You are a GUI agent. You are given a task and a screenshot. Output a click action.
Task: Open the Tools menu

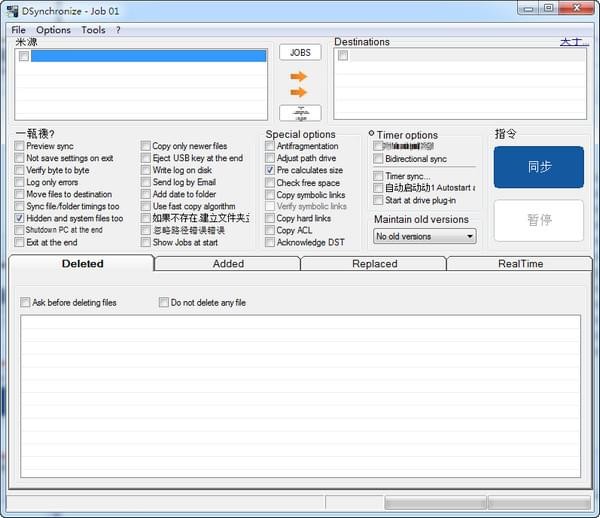coord(93,30)
